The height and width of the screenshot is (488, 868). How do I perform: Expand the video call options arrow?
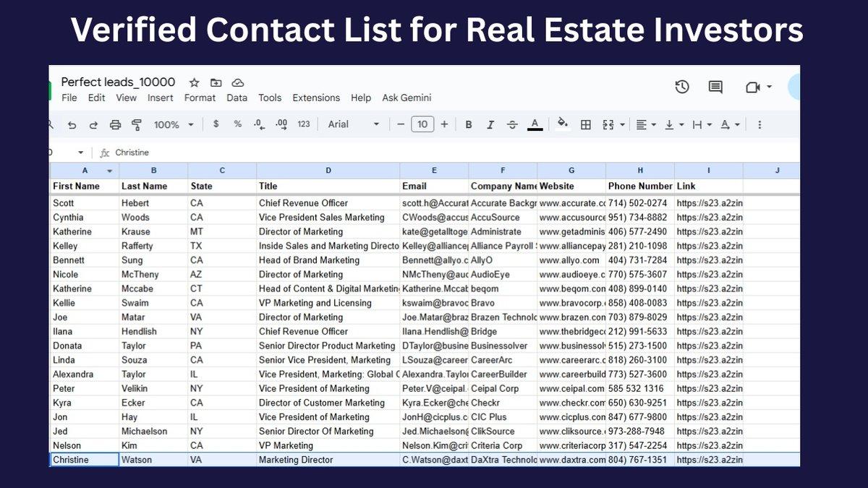point(769,87)
